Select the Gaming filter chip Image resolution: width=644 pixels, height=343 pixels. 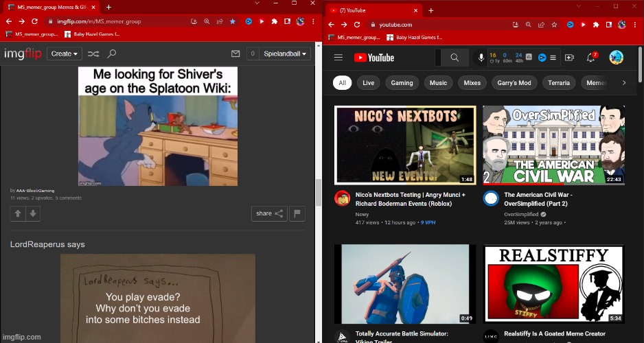(x=402, y=83)
